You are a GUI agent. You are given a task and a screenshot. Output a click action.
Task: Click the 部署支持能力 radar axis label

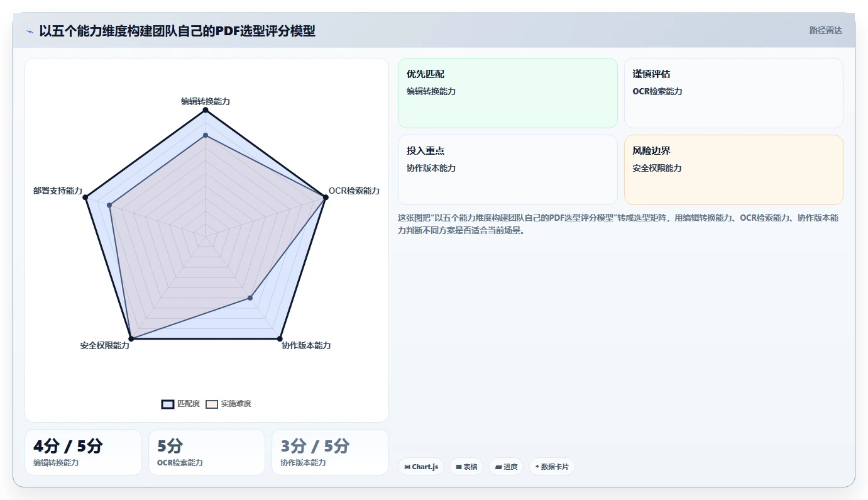pyautogui.click(x=58, y=191)
